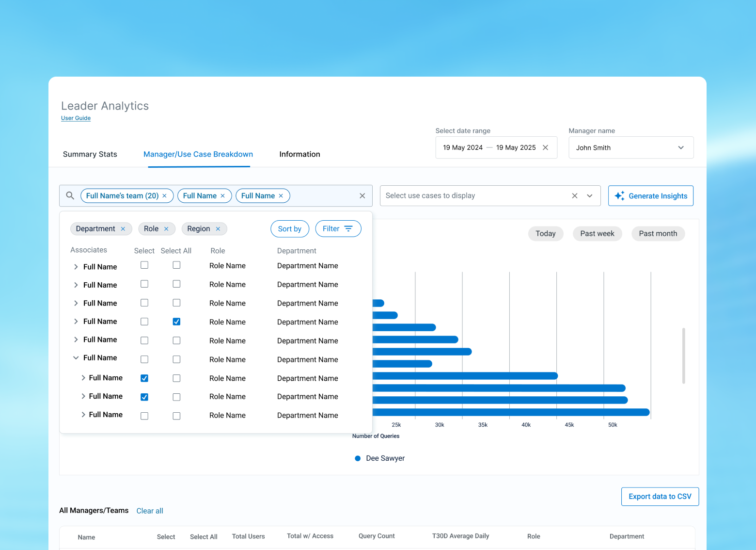The image size is (756, 550).
Task: Open the User Guide link
Action: pos(76,118)
